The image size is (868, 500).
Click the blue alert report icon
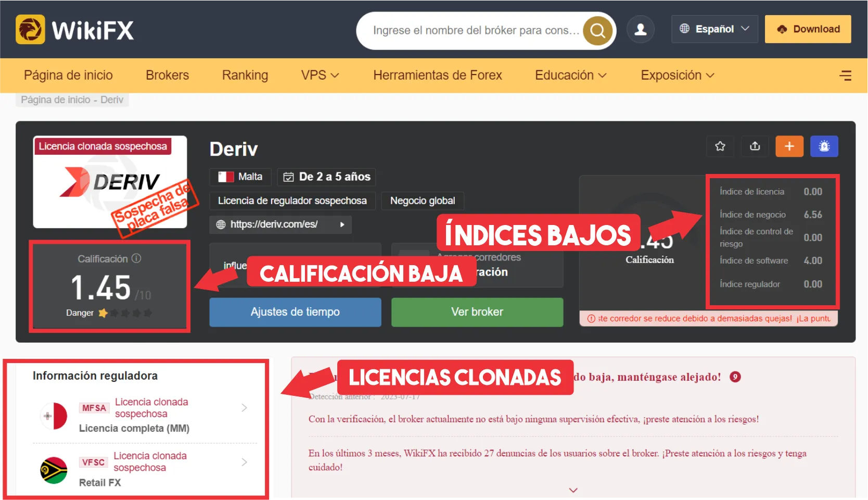tap(824, 146)
